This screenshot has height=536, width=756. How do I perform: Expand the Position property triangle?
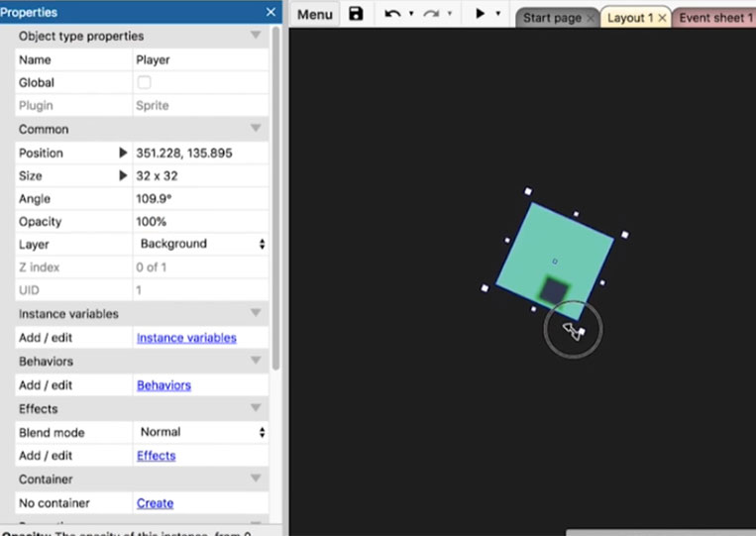click(x=123, y=153)
